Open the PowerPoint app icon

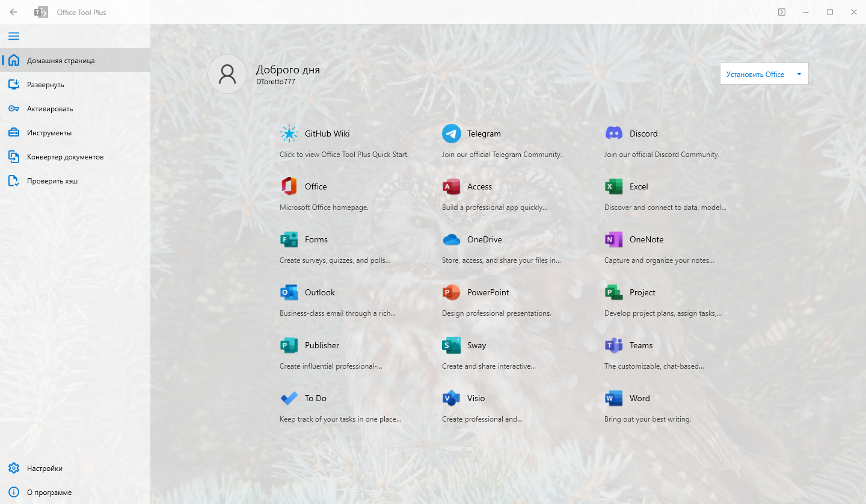[452, 292]
